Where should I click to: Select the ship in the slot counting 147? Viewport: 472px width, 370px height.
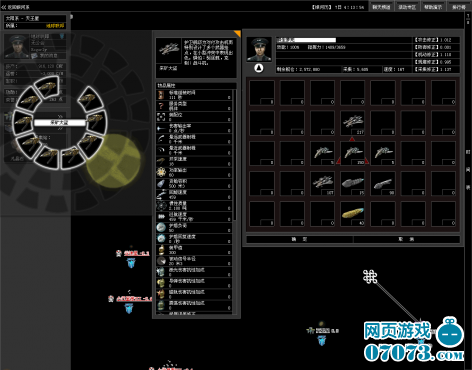[x=322, y=183]
